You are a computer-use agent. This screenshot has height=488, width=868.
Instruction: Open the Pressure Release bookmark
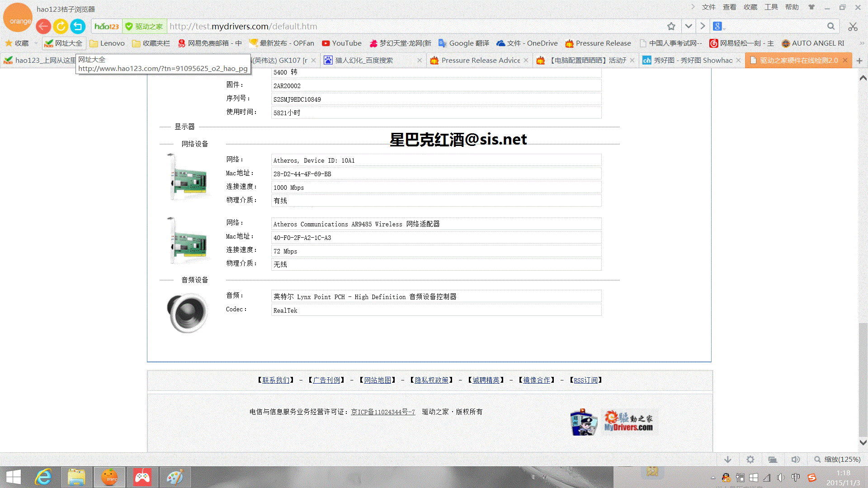[x=598, y=43]
